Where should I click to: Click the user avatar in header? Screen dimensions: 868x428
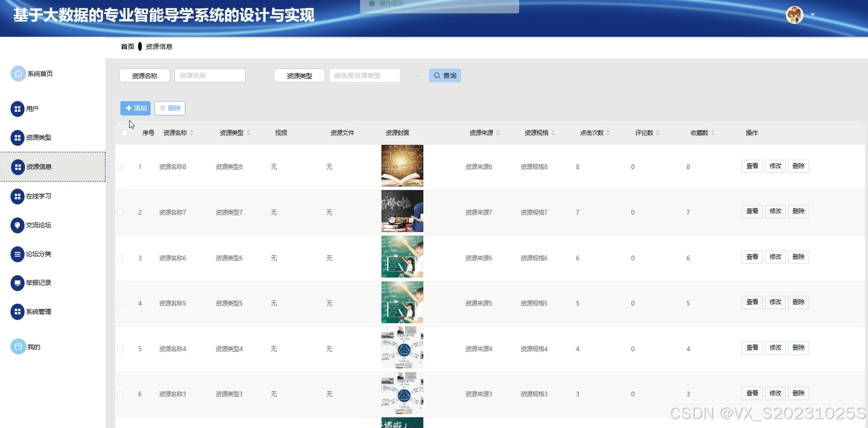coord(794,15)
